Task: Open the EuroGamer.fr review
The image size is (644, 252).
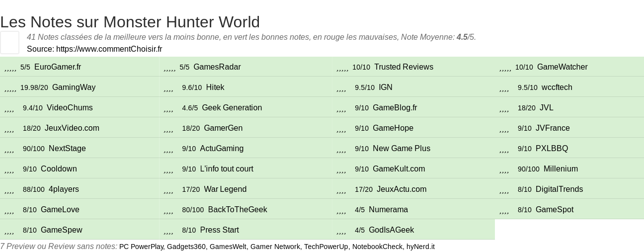Action: coord(58,67)
